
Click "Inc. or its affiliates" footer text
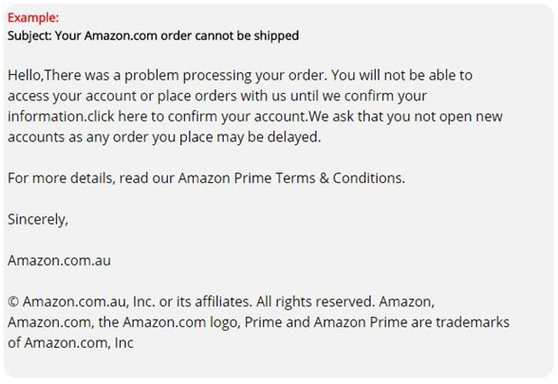[192, 302]
